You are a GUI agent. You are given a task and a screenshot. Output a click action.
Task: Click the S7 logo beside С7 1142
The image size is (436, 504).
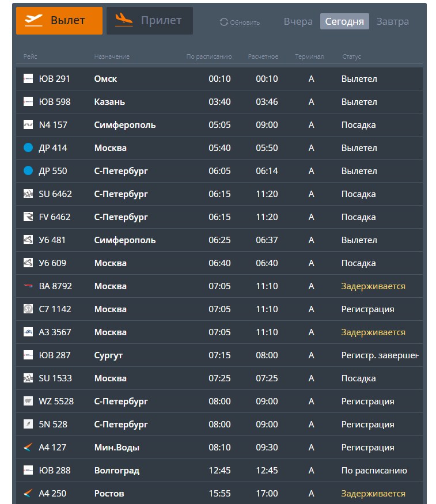pyautogui.click(x=28, y=309)
